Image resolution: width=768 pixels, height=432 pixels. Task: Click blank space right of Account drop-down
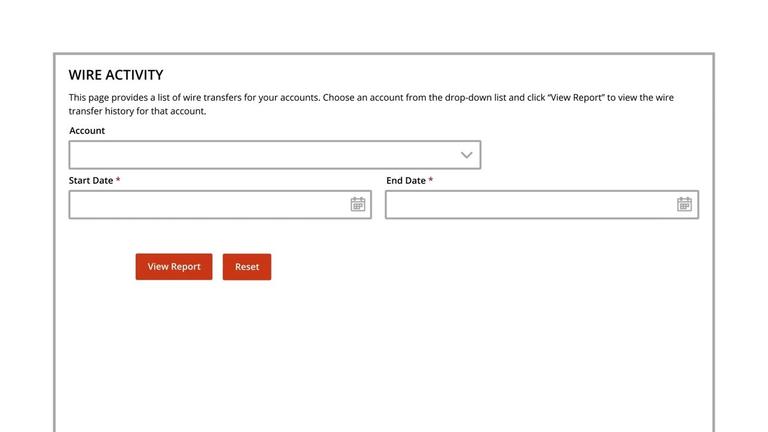point(593,155)
